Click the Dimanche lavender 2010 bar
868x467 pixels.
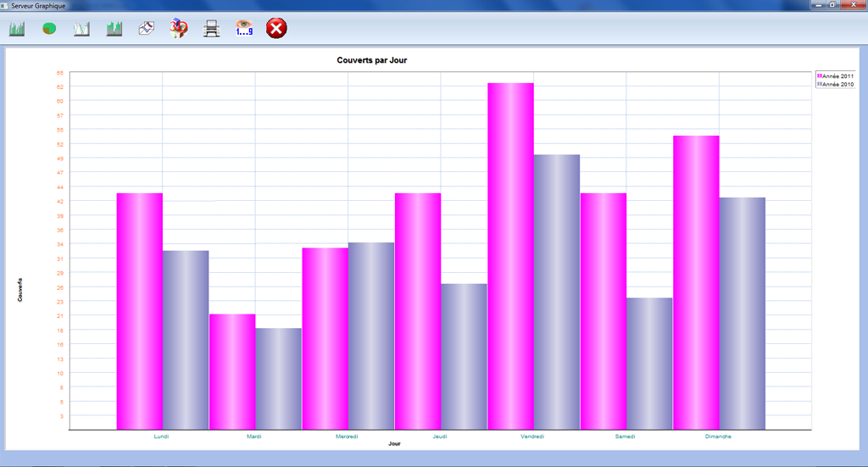point(742,314)
